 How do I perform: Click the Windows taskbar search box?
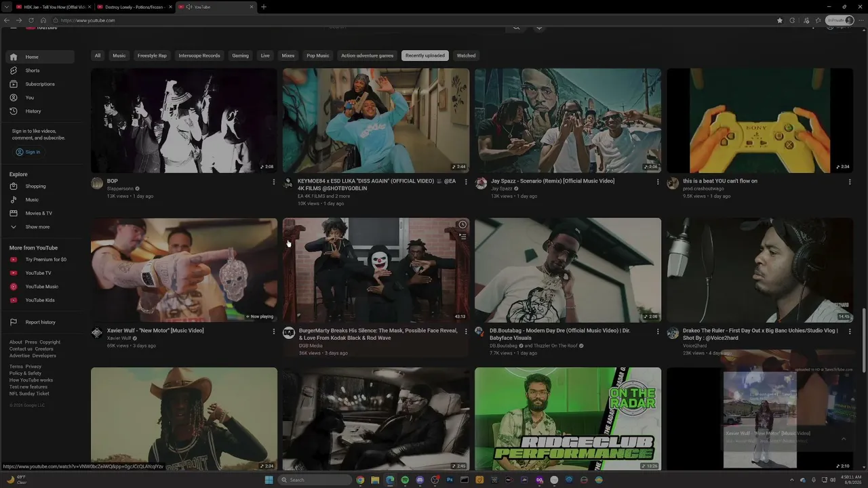(316, 480)
